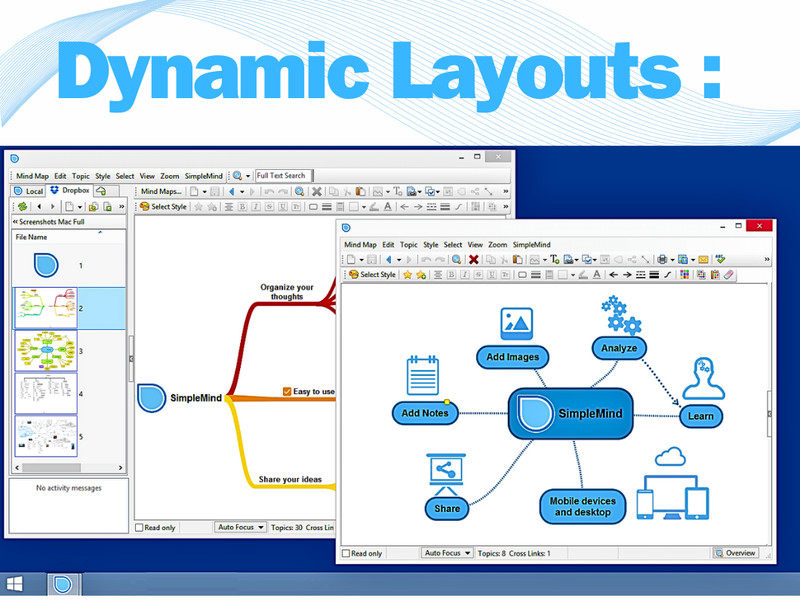
Task: Toggle the Read only checkbox in front window
Action: point(346,553)
